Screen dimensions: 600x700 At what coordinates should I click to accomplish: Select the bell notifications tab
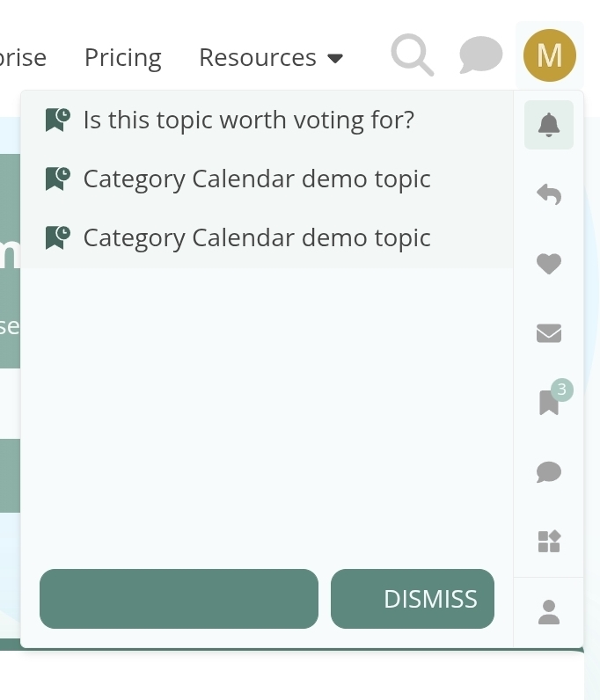(x=549, y=125)
